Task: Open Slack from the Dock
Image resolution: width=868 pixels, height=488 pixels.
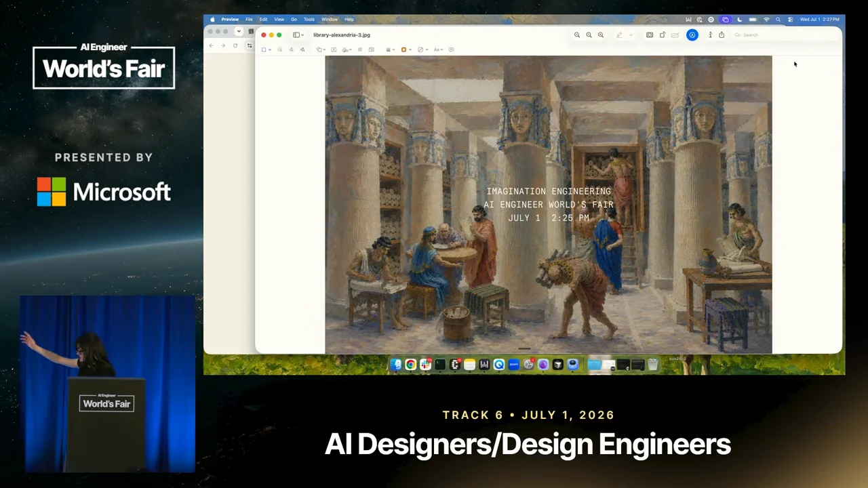Action: 425,365
